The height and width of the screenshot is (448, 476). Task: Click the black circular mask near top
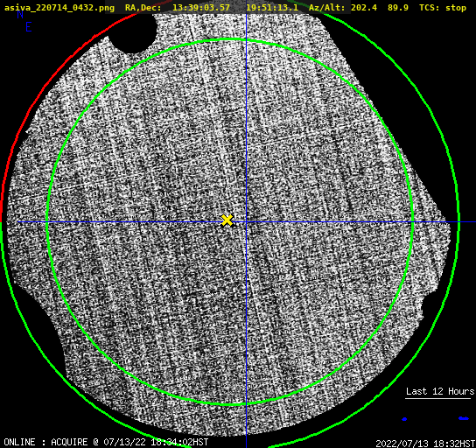(133, 33)
